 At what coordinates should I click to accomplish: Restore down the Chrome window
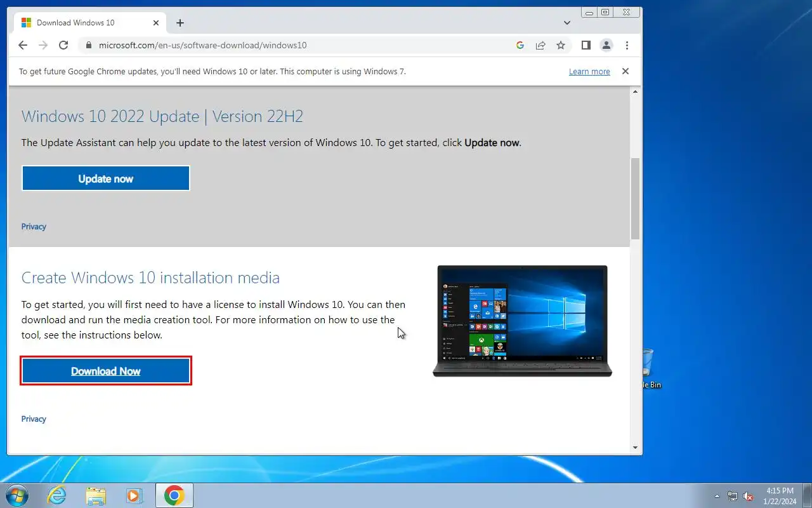pos(606,12)
